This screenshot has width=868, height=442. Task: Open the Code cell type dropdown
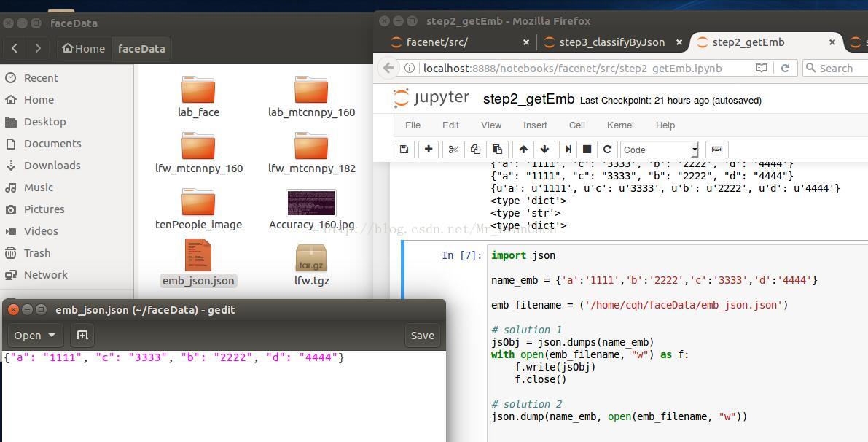point(660,150)
